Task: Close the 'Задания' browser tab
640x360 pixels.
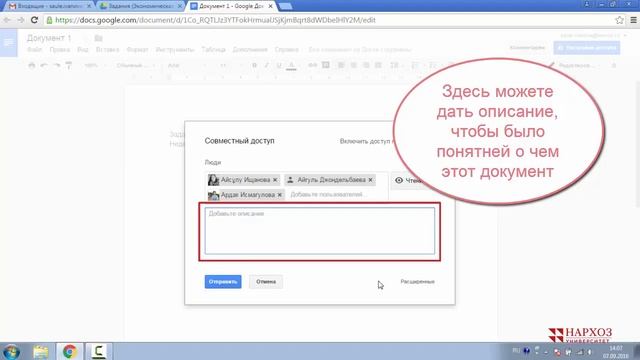Action: click(x=180, y=6)
